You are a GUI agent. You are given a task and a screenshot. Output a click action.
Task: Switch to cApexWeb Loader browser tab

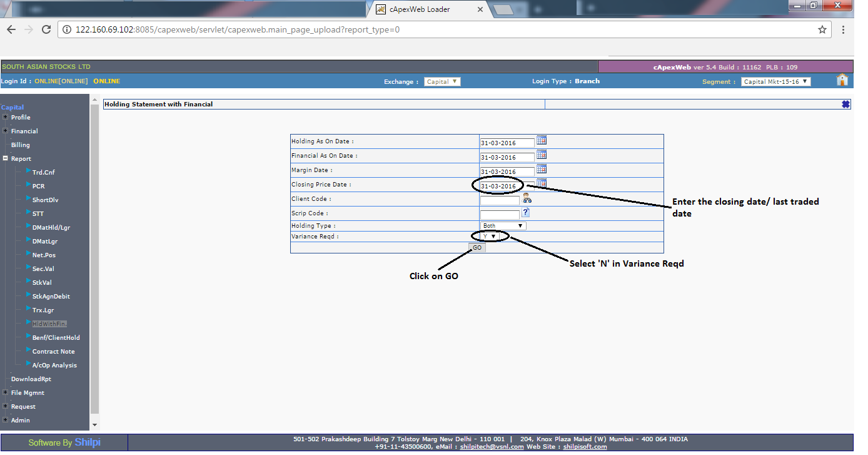pyautogui.click(x=428, y=9)
